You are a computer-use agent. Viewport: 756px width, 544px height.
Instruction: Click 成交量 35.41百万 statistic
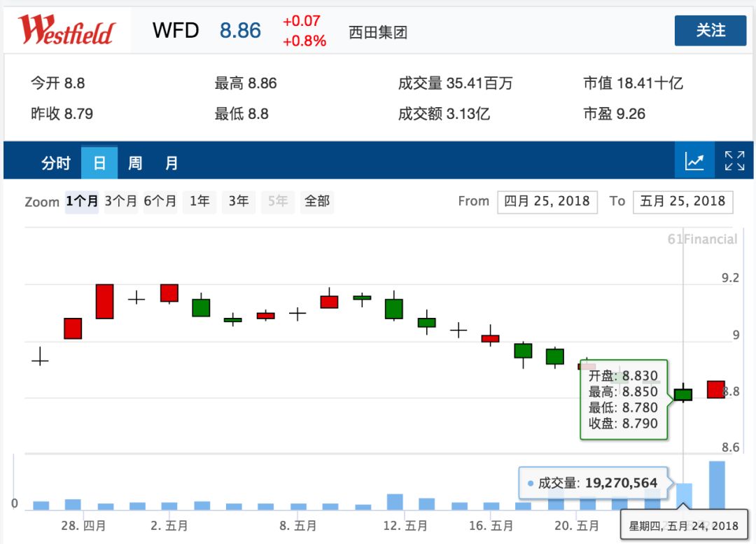[455, 83]
